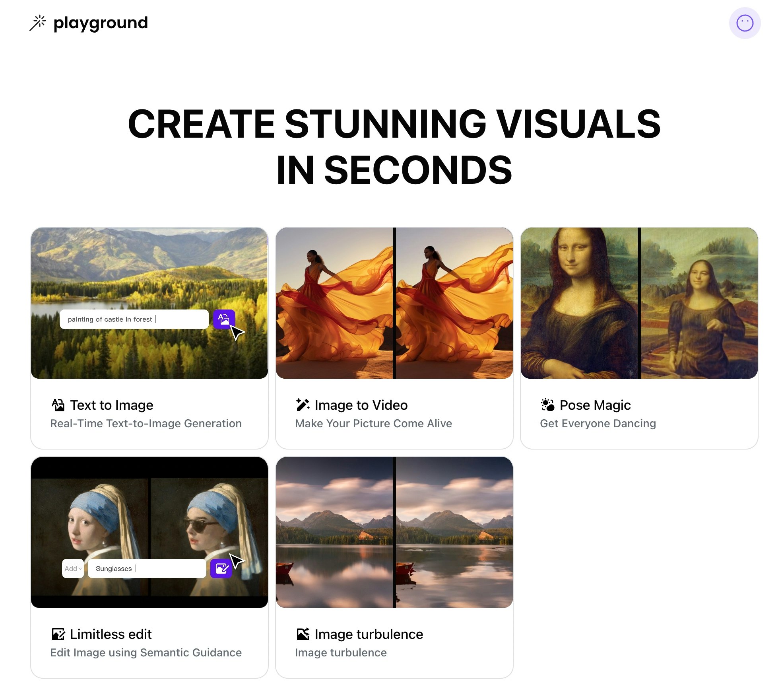Viewport: 784px width, 693px height.
Task: Open the Text to Image title link
Action: pyautogui.click(x=112, y=405)
